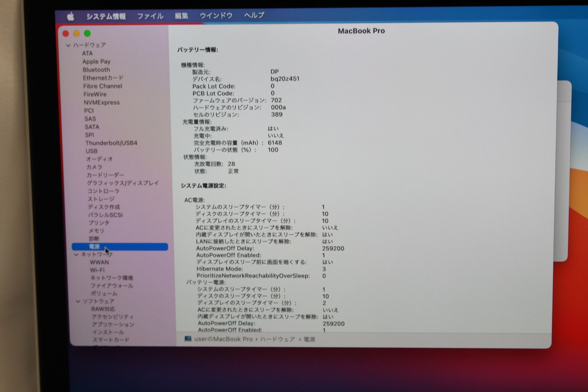
Task: Select RAW対応 in the sidebar
Action: (x=103, y=309)
